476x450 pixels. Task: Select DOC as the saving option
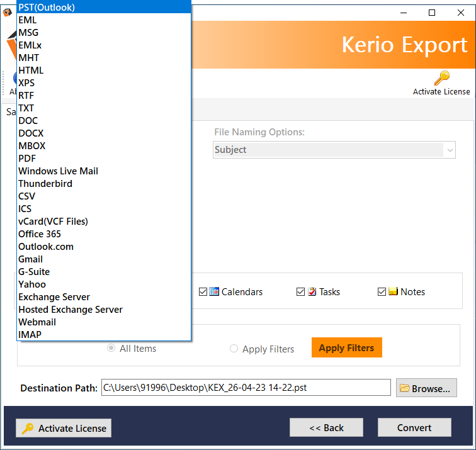(104, 121)
